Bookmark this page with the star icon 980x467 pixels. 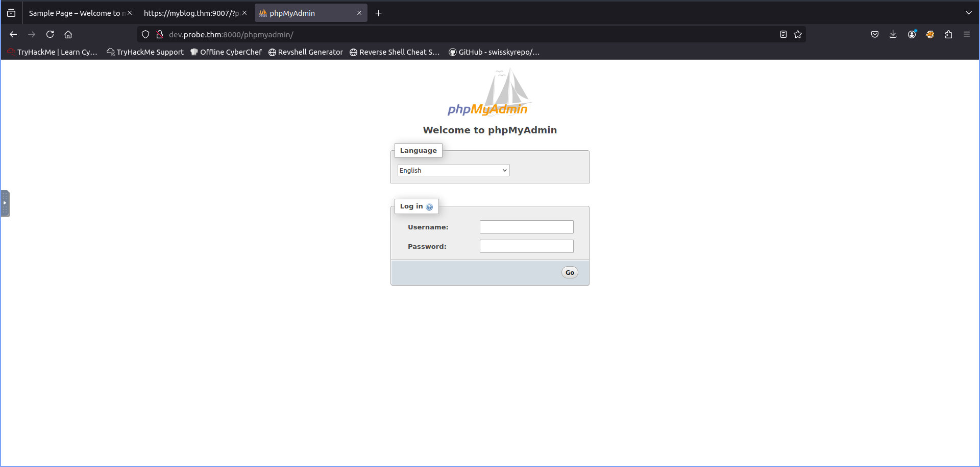coord(798,34)
